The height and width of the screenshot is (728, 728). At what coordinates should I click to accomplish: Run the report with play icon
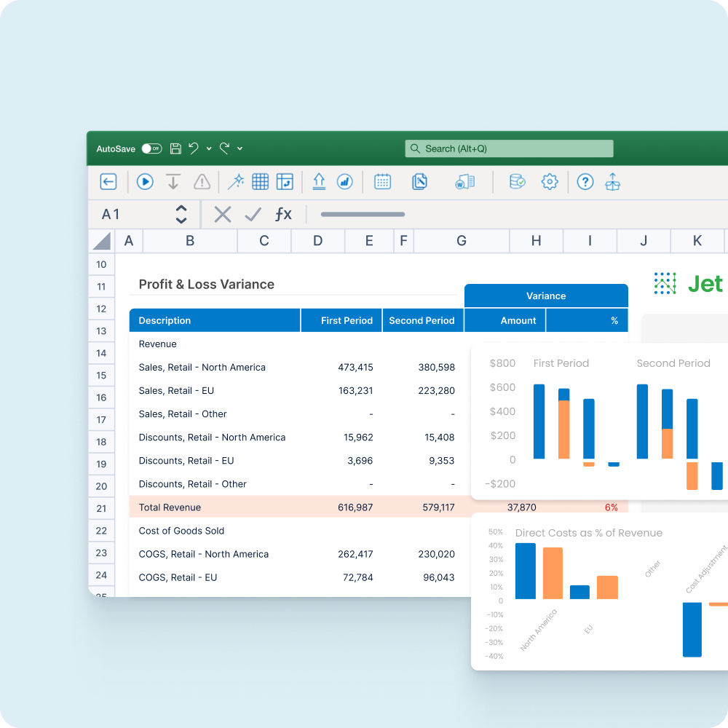[145, 182]
